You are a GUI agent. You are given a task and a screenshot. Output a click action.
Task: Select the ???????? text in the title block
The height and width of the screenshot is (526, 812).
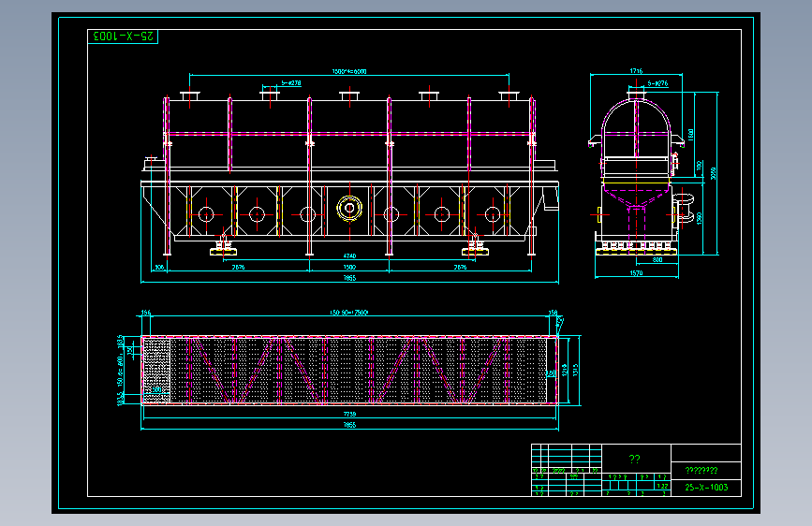(x=701, y=470)
